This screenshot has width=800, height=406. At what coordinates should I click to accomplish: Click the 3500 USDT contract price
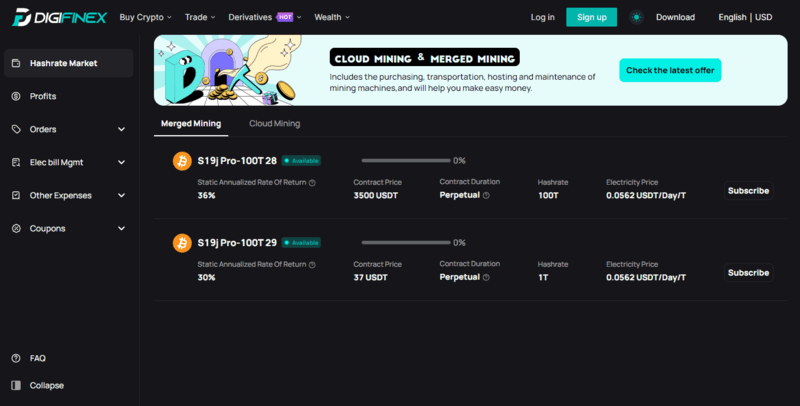pyautogui.click(x=376, y=195)
